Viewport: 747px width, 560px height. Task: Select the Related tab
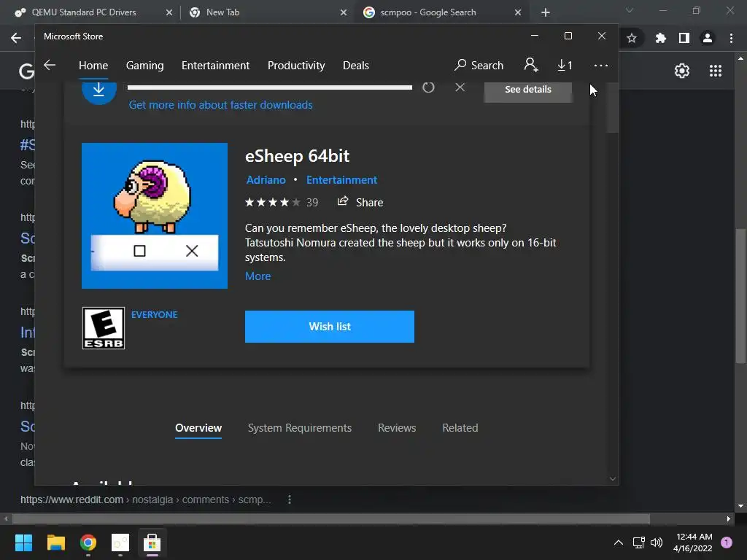pyautogui.click(x=460, y=428)
